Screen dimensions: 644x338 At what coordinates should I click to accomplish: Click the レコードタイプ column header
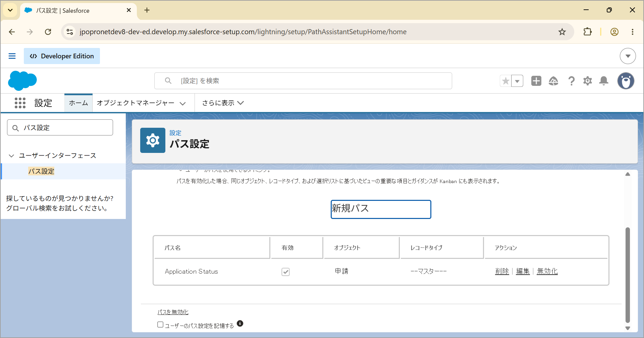[442, 248]
